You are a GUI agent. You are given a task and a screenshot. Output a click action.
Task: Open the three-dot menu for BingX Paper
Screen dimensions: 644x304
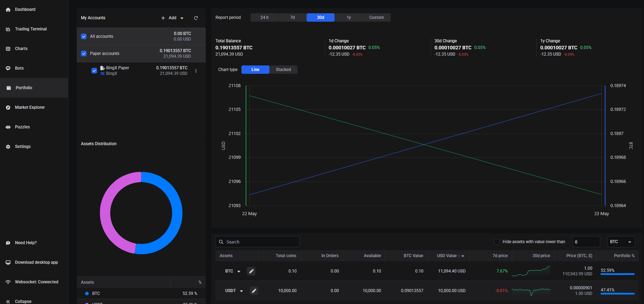coord(196,71)
